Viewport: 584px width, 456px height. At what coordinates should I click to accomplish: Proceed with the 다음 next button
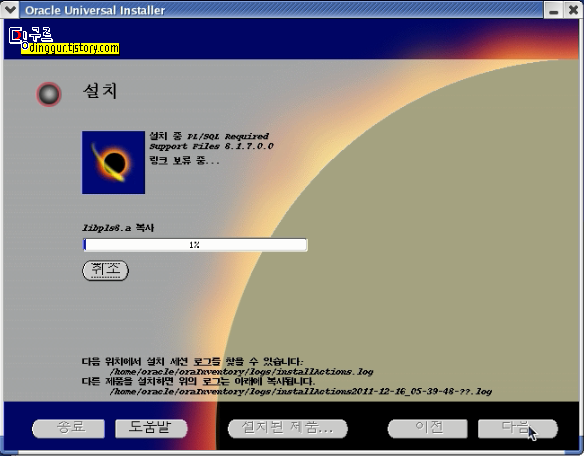tap(518, 428)
